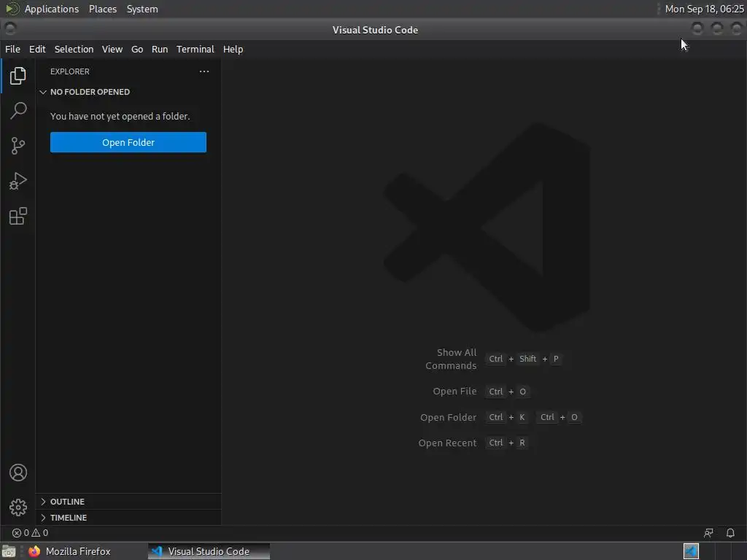Open the Source Control view icon
Viewport: 747px width, 560px height.
18,146
